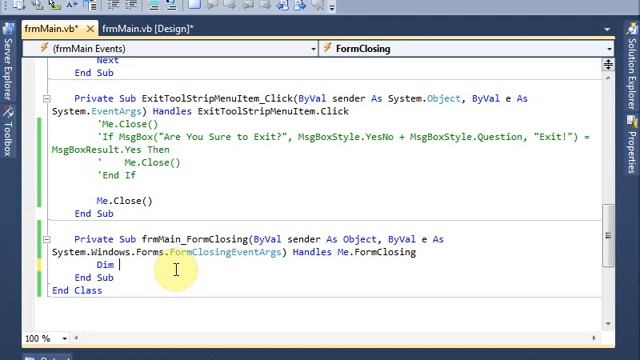Collapse the frmMain_FormClosing sub
This screenshot has width=640, height=360.
click(x=47, y=240)
